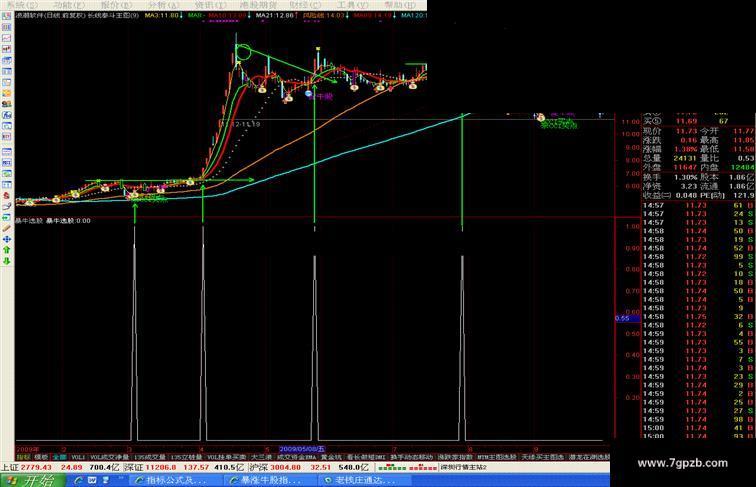This screenshot has height=487, width=756.
Task: Select the 换手动态移动 indicator tab
Action: [411, 457]
